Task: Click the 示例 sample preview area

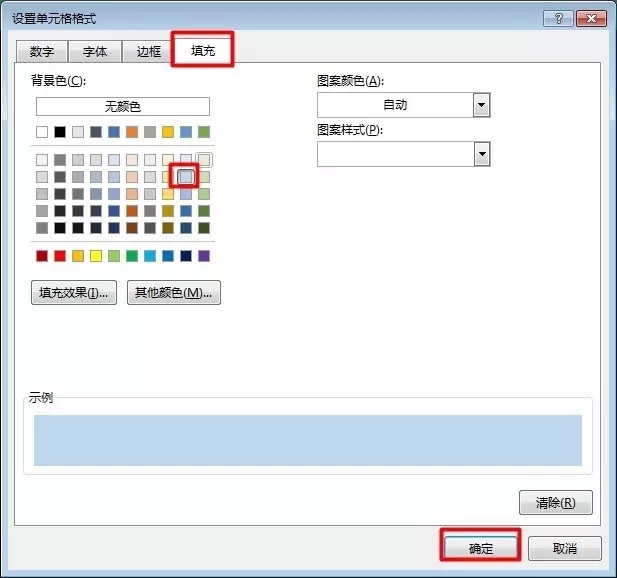Action: (x=307, y=440)
